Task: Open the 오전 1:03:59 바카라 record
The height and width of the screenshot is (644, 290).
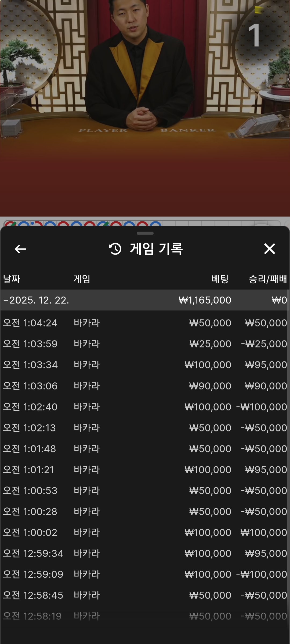Action: click(x=145, y=344)
